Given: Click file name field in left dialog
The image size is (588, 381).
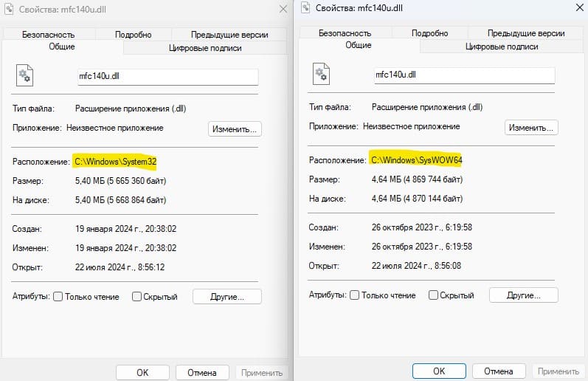Looking at the screenshot, I should click(x=168, y=76).
